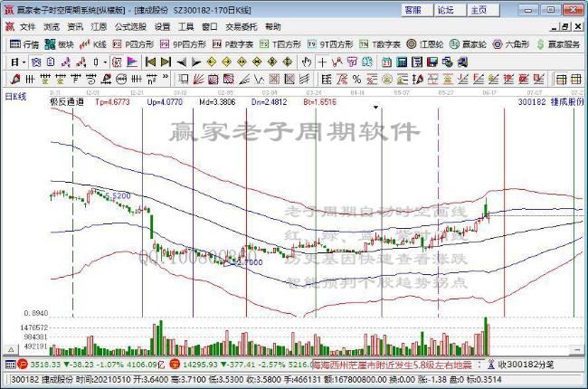Jump to last bar icon

(166, 62)
